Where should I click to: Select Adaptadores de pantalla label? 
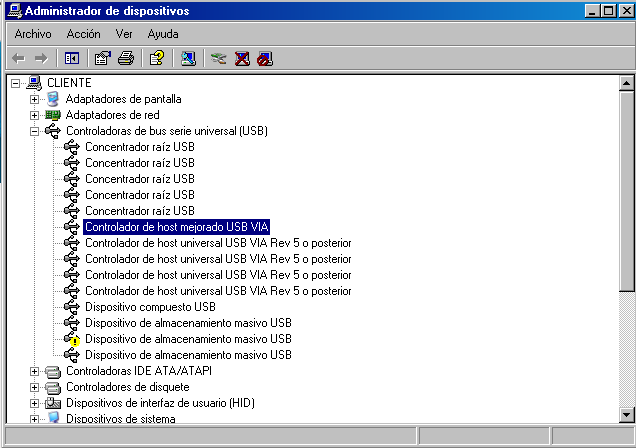pos(123,99)
